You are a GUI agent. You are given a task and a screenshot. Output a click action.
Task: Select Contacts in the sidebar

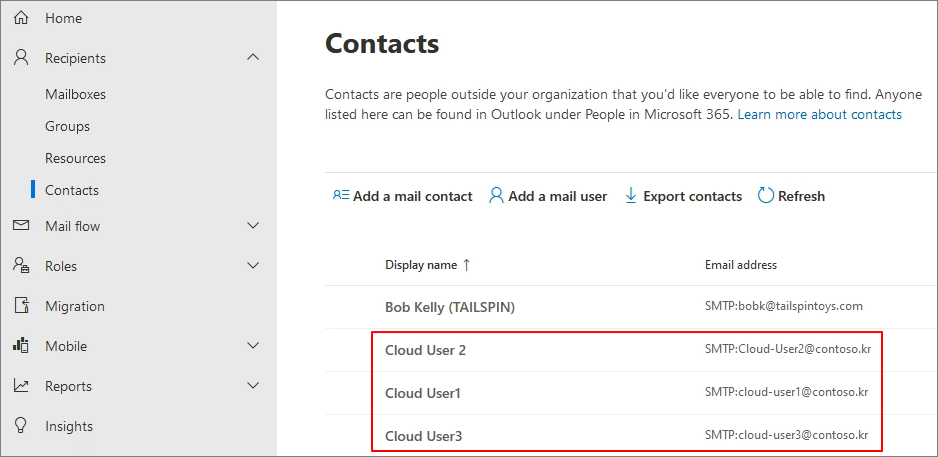pos(72,190)
